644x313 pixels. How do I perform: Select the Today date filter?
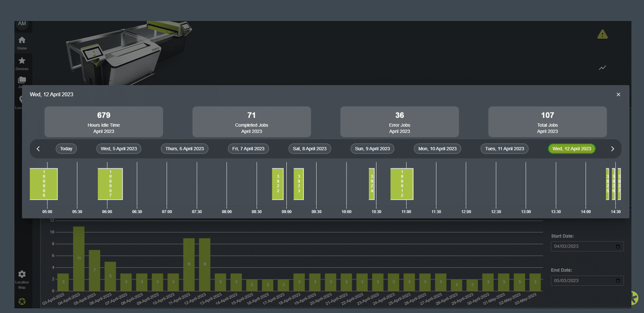[x=66, y=148]
